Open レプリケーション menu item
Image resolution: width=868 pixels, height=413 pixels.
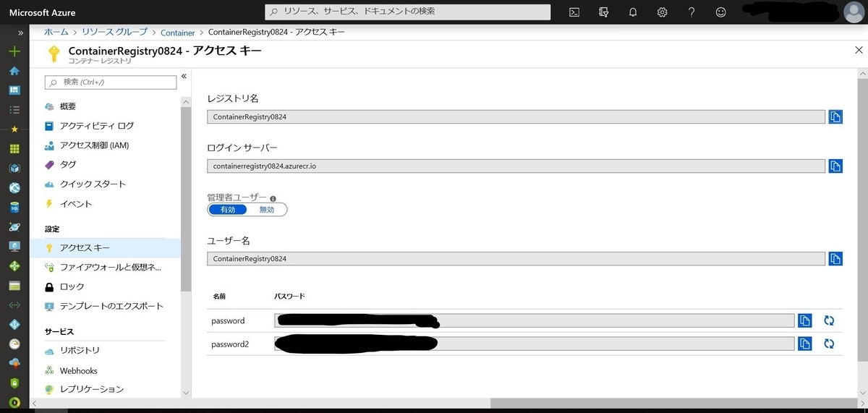pyautogui.click(x=105, y=389)
